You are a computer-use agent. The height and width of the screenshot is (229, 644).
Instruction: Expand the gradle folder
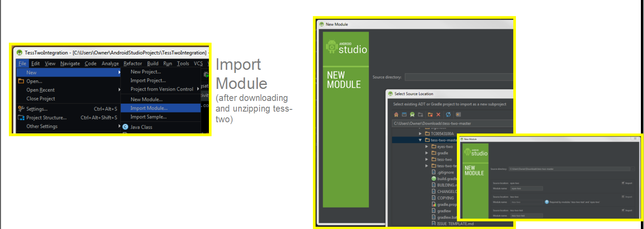pos(427,153)
